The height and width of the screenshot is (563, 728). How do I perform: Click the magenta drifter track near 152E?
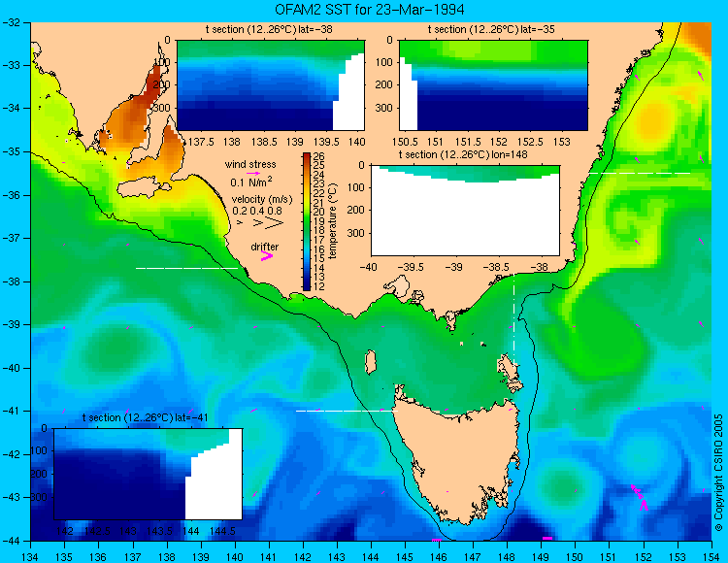(x=640, y=497)
